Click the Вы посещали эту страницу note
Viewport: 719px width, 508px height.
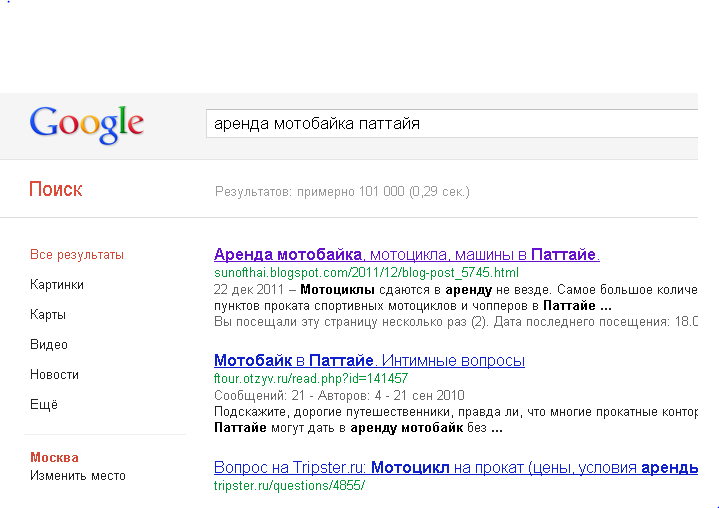(x=456, y=321)
